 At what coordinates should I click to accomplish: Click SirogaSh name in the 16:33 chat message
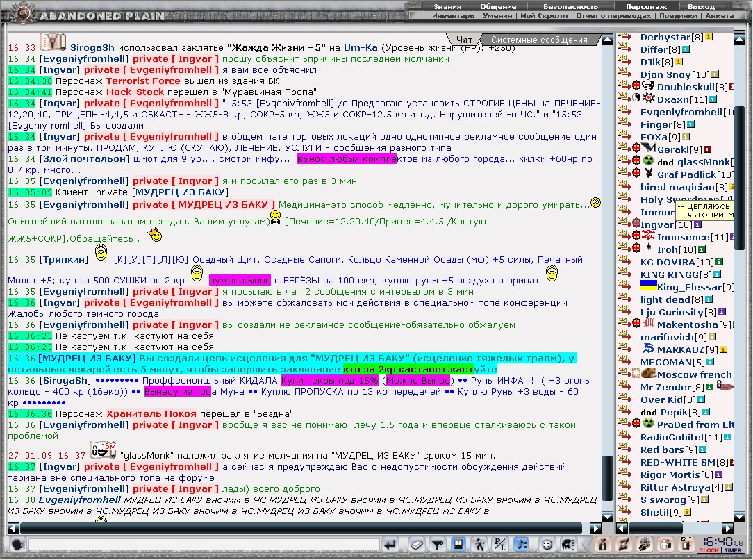pos(92,47)
